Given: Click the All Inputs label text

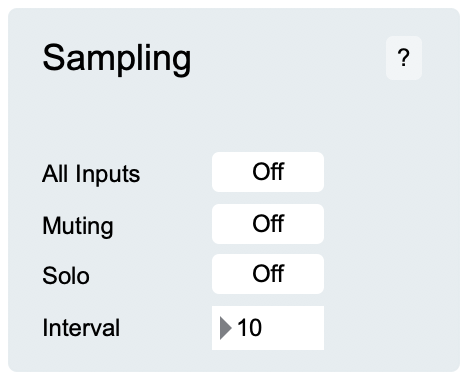Looking at the screenshot, I should click(x=91, y=174).
